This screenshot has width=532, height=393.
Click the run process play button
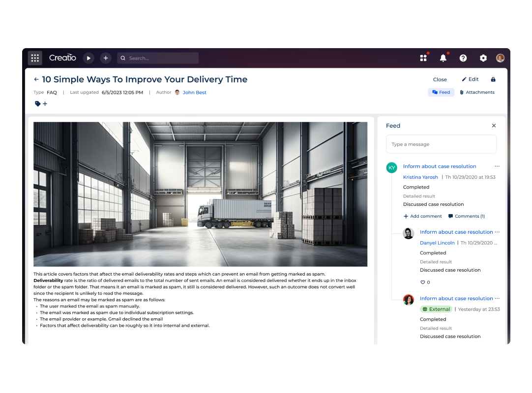tap(89, 58)
